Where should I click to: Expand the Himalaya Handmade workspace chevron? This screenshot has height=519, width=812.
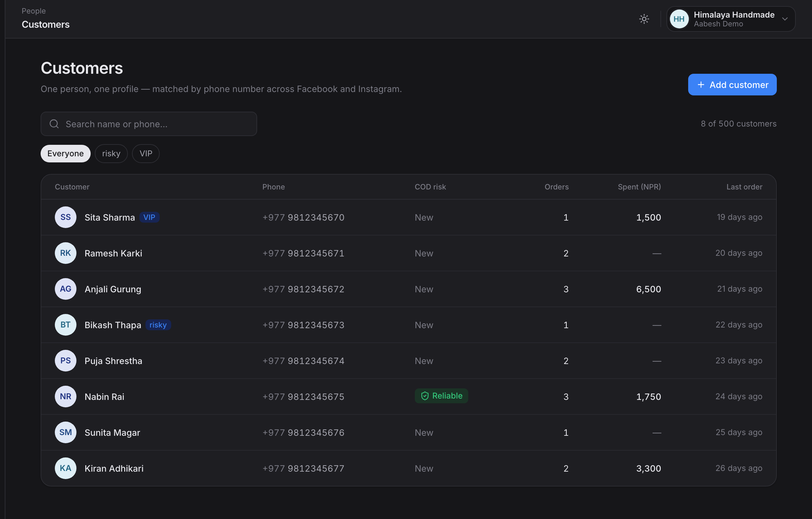coord(785,19)
